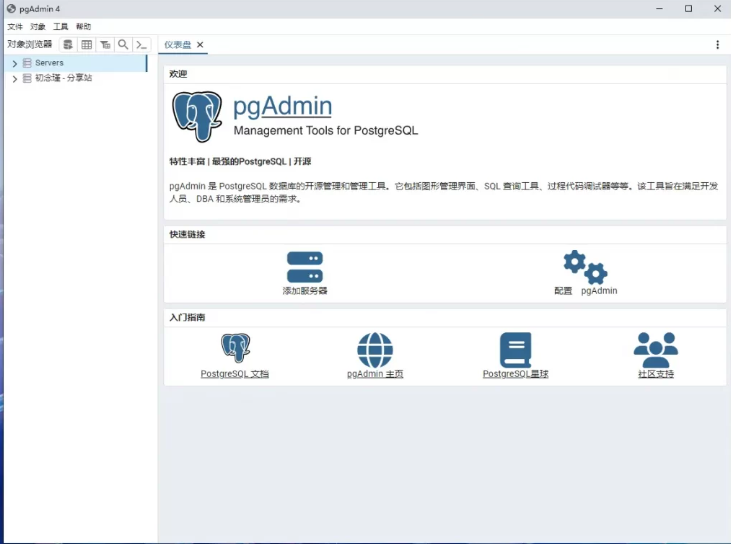Click the 入门指南 section header
Image resolution: width=731 pixels, height=544 pixels.
(187, 317)
